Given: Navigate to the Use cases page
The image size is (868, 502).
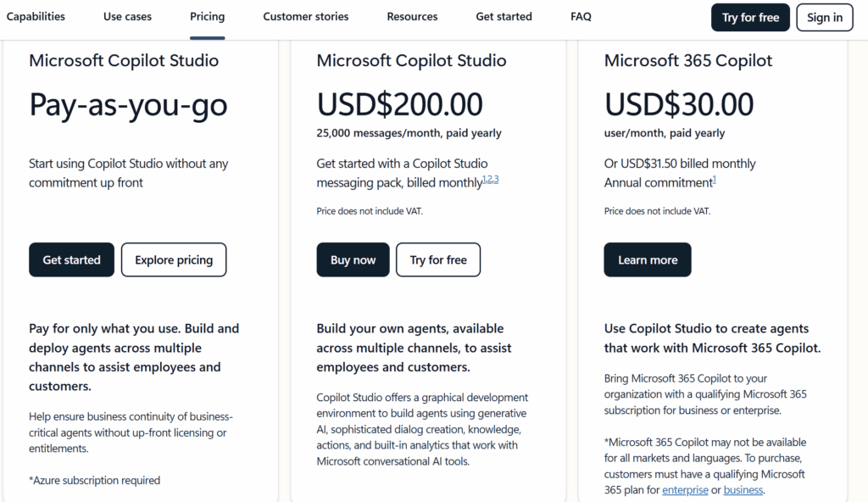Looking at the screenshot, I should tap(127, 16).
